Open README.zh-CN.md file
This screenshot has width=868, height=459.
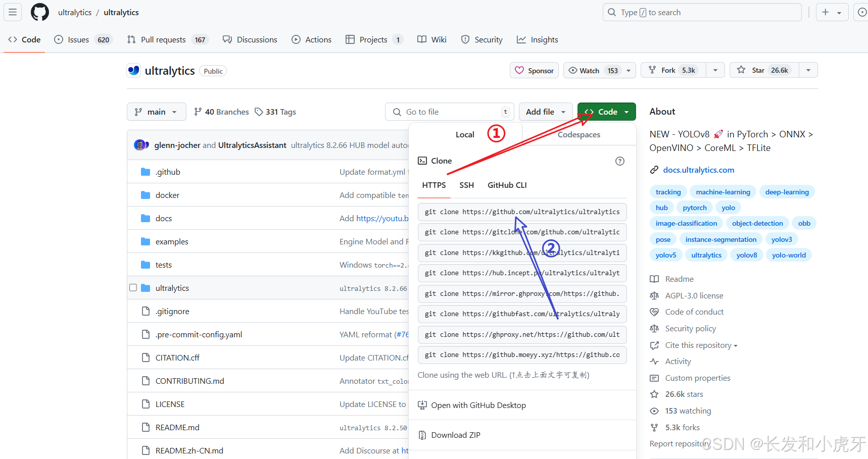click(x=189, y=451)
